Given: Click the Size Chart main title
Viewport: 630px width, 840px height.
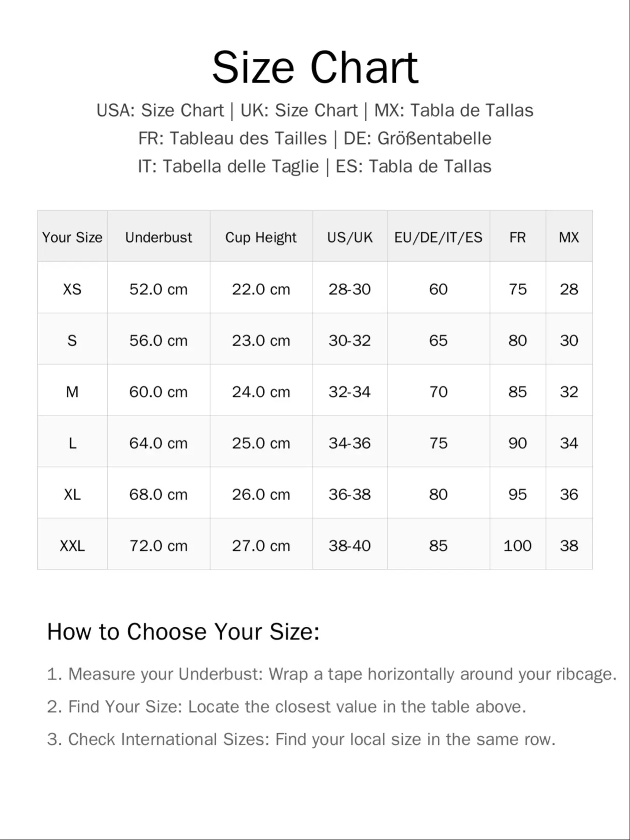Looking at the screenshot, I should coord(315,68).
